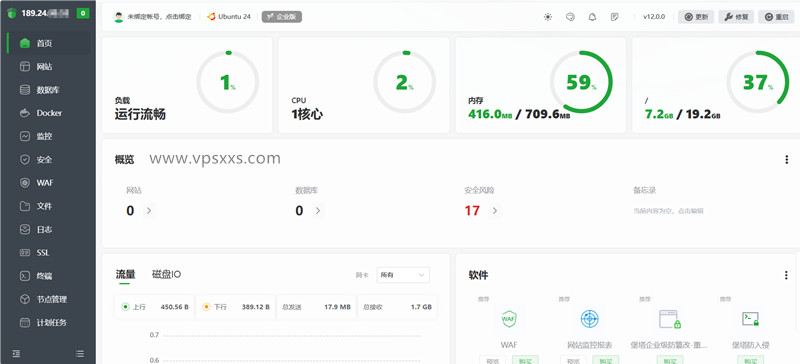Open the notes edit icon in header

[x=615, y=17]
